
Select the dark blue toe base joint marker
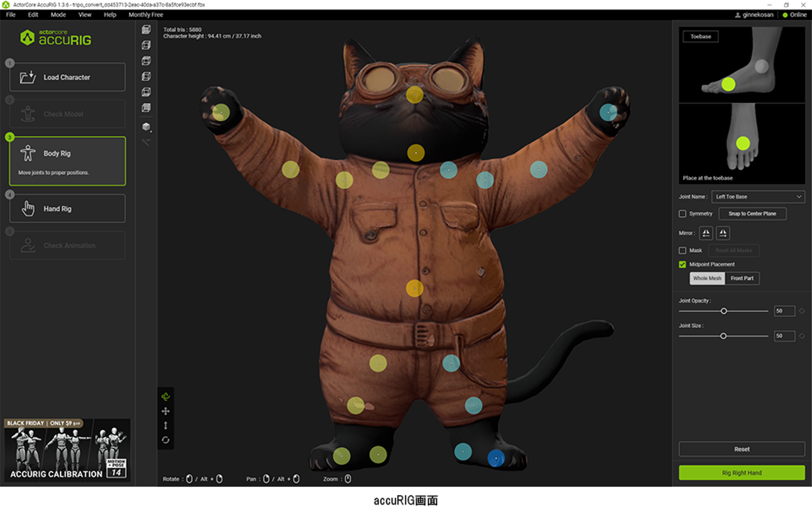[x=496, y=459]
